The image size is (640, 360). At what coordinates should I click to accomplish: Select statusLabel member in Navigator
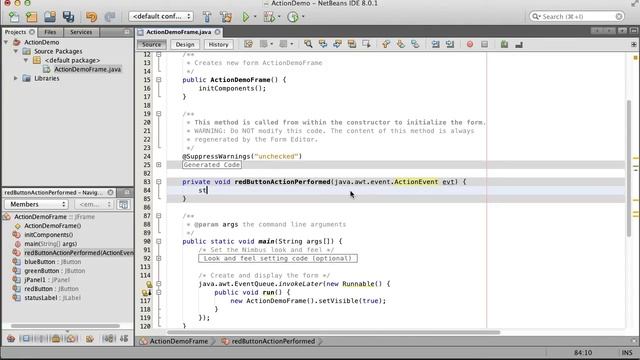click(52, 298)
